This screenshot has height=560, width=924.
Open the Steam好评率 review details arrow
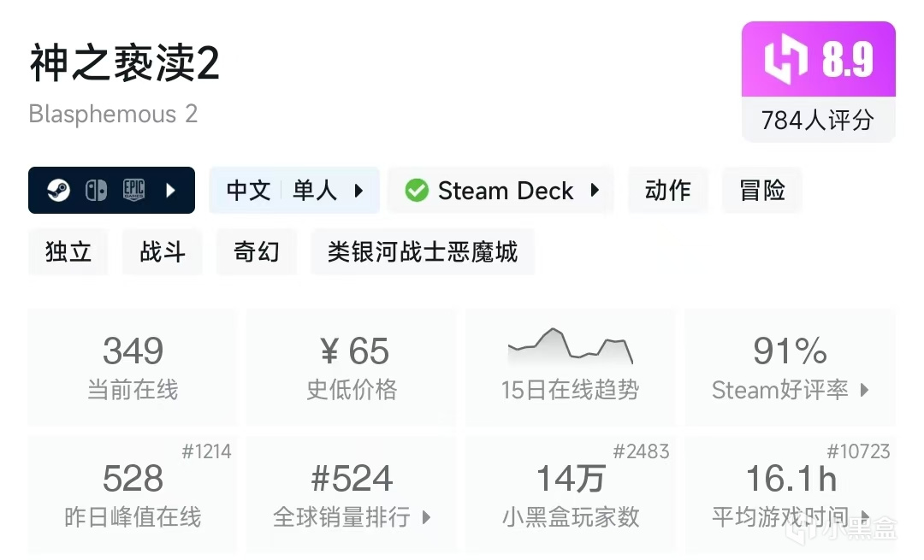(864, 391)
